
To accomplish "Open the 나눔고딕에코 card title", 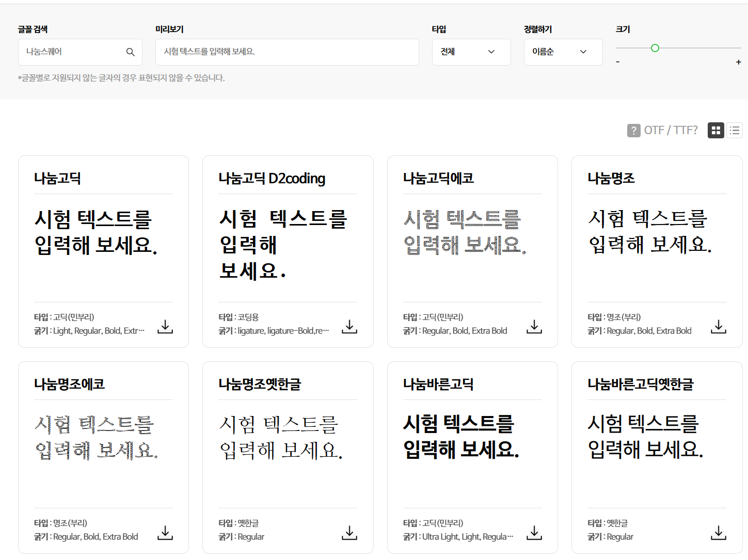I will 438,179.
